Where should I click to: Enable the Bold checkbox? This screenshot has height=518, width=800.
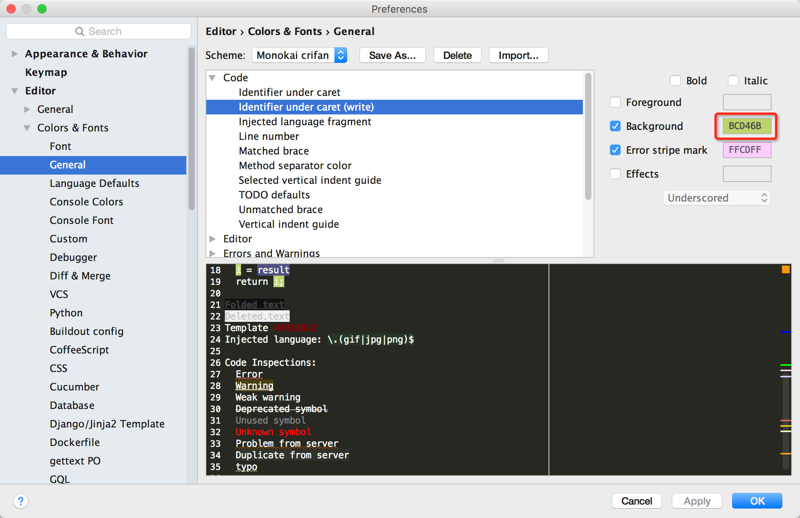click(675, 81)
